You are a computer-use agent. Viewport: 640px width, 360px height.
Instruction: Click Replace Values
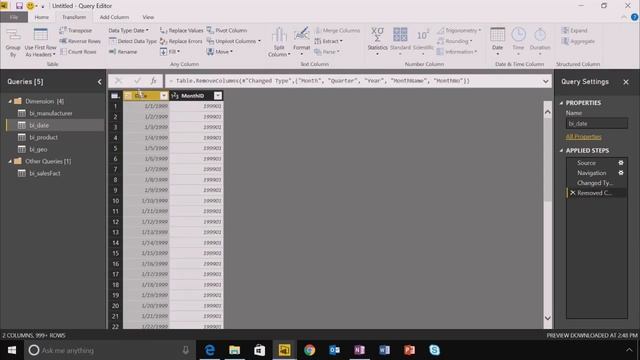(x=181, y=31)
